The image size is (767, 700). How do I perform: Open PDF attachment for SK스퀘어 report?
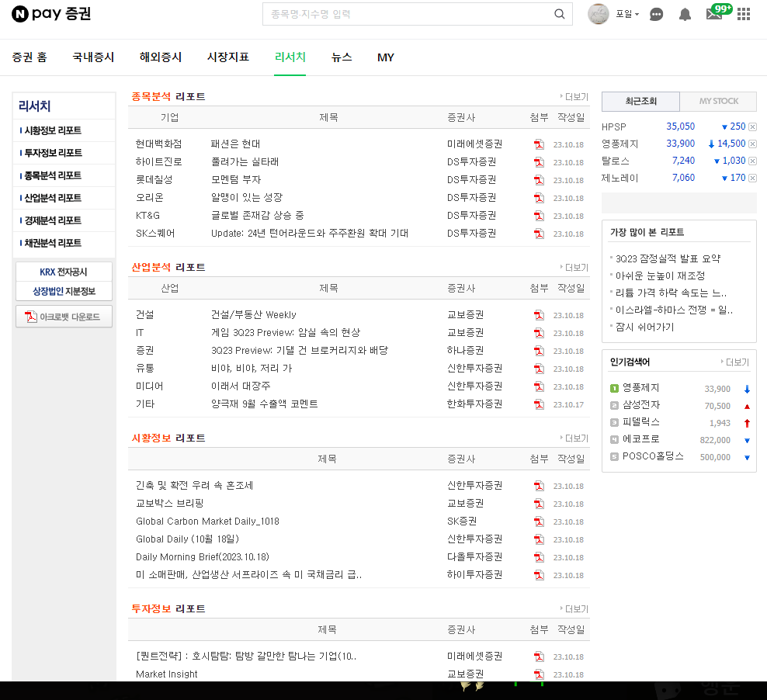[539, 234]
